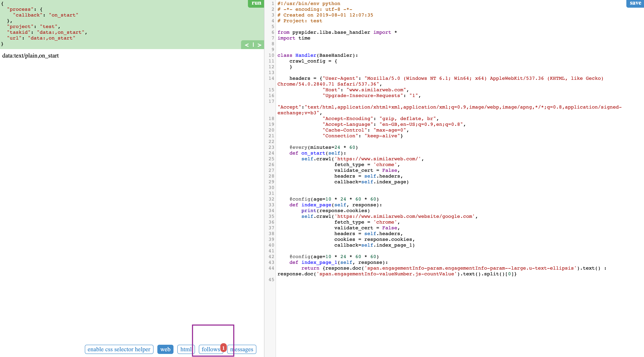Click the "# Created on 2019-08-01 12:07:35" comment
This screenshot has height=357, width=644.
pos(325,15)
